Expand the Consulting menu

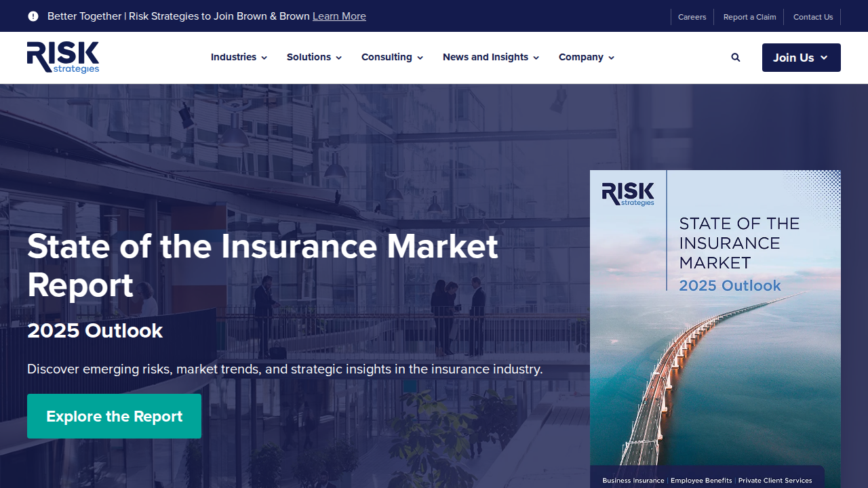[392, 58]
